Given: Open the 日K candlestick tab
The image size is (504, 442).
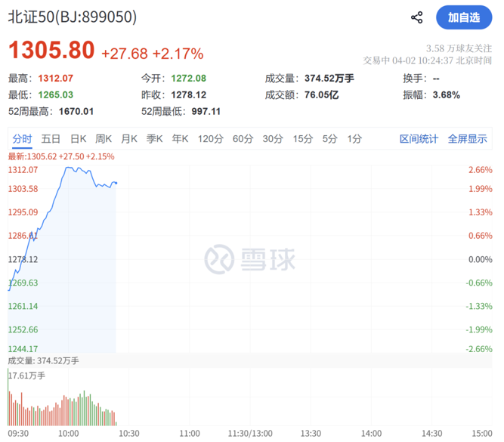Looking at the screenshot, I should (x=78, y=139).
